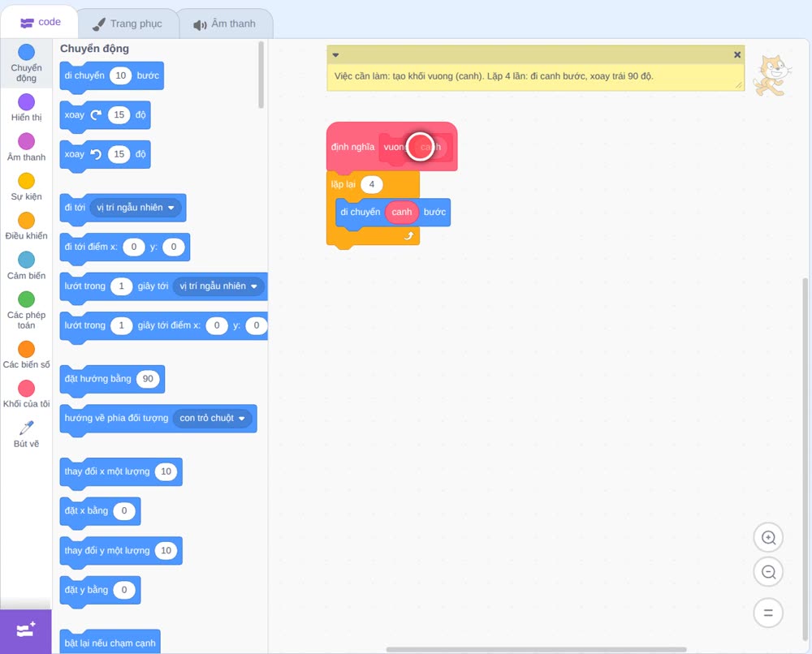Click the repeat count 4 in 'lặp lại'
The width and height of the screenshot is (812, 654).
(x=371, y=184)
